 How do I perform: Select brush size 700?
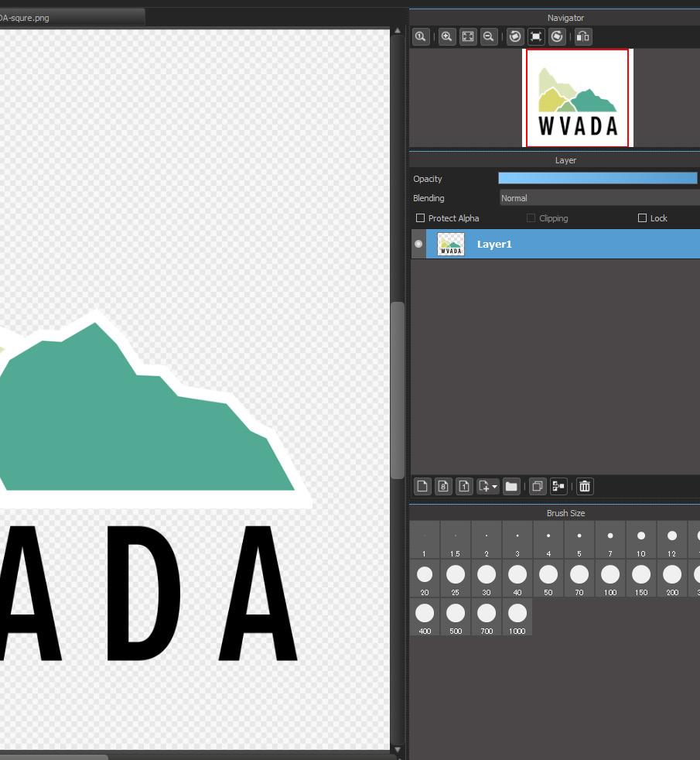pyautogui.click(x=487, y=618)
